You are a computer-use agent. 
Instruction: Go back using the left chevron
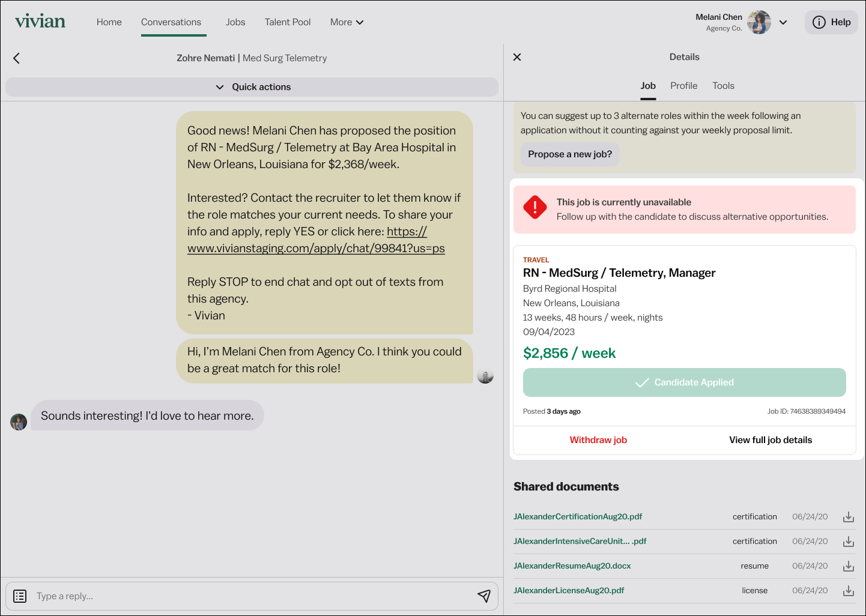[16, 58]
